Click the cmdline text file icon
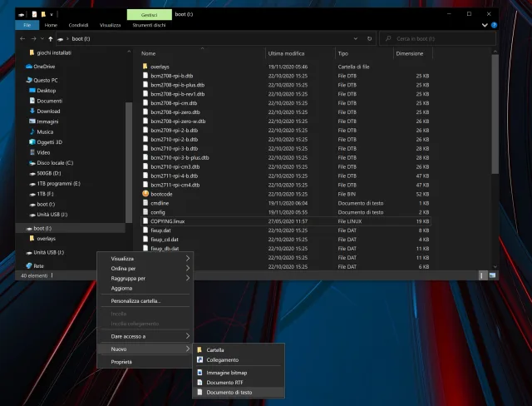This screenshot has width=532, height=406. 145,203
